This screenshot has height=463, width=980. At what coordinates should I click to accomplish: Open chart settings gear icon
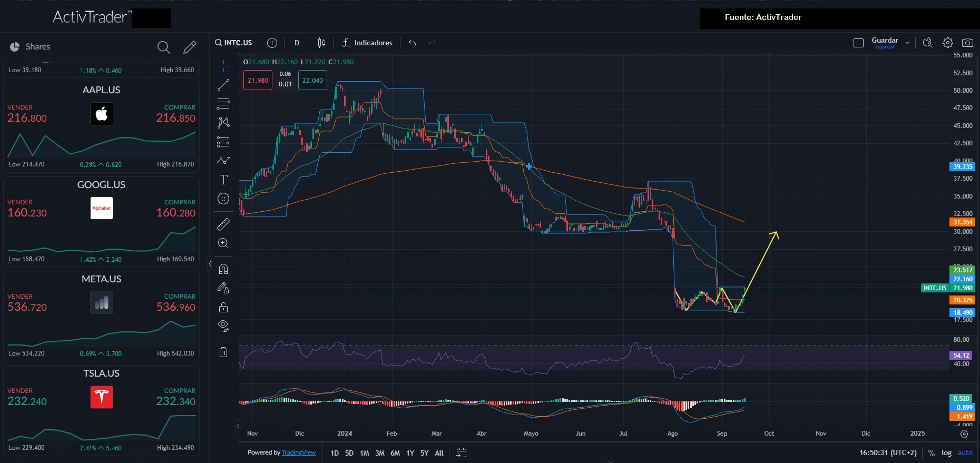click(948, 43)
